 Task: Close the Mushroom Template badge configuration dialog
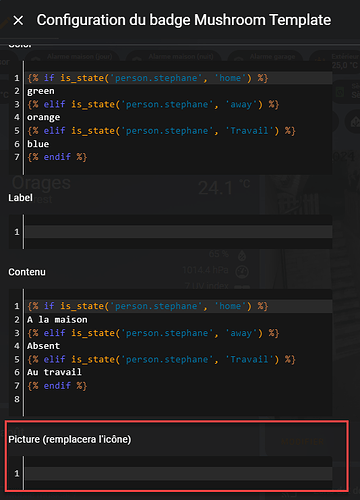coord(18,21)
